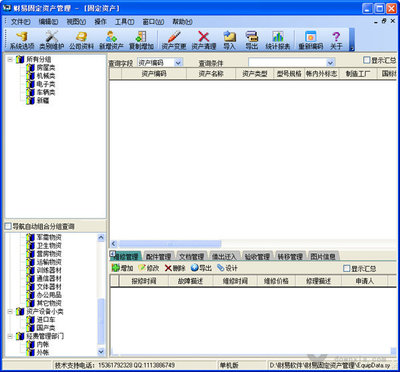The width and height of the screenshot is (400, 372).
Task: Toggle top 显示汇总 checkbox
Action: [x=366, y=60]
